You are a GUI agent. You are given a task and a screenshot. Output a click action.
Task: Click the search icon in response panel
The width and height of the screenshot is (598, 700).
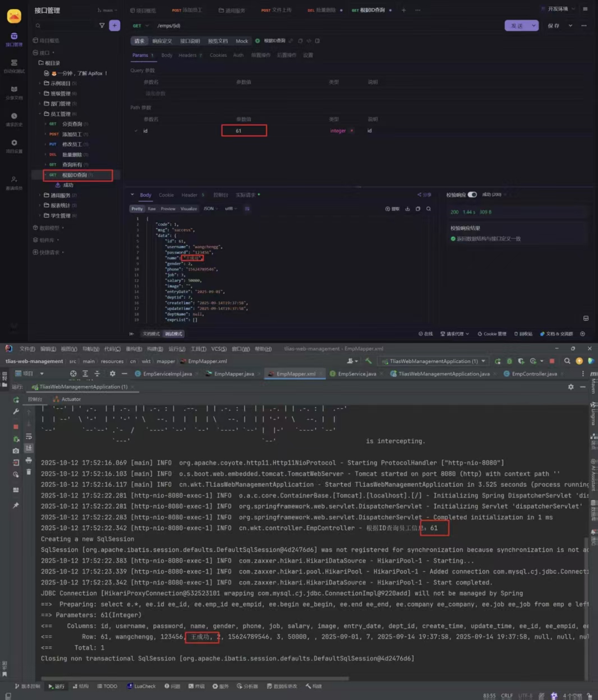(429, 209)
